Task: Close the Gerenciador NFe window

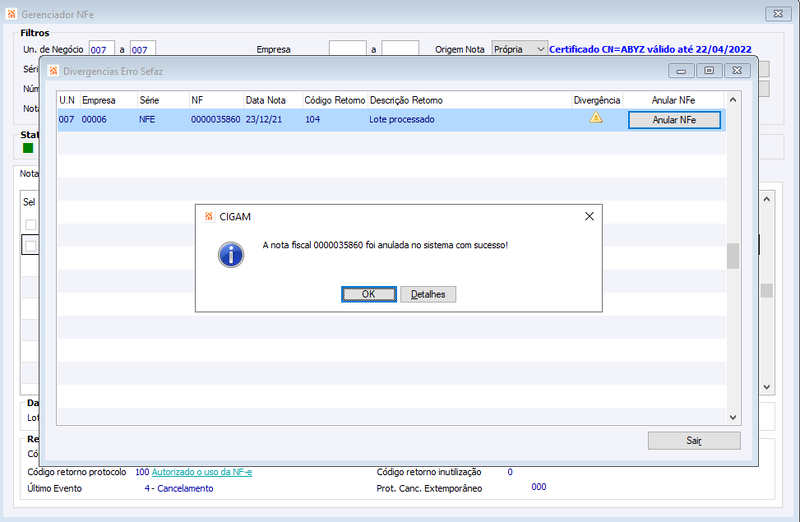Action: click(778, 14)
